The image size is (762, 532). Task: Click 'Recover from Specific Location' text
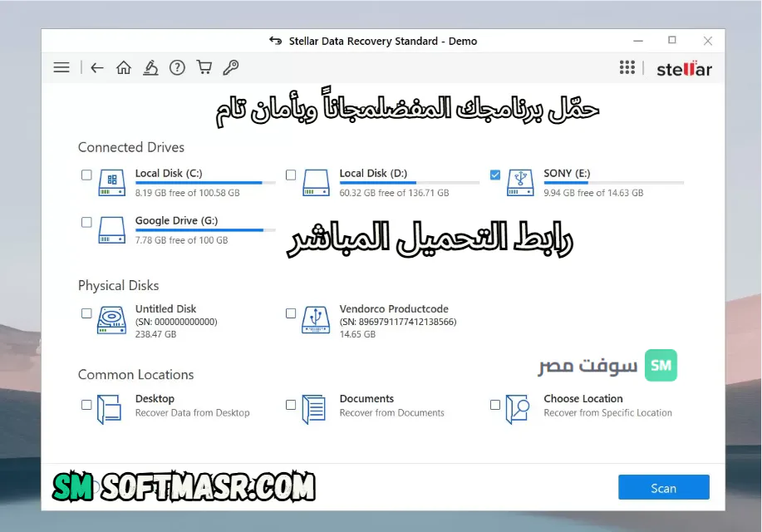pos(607,413)
